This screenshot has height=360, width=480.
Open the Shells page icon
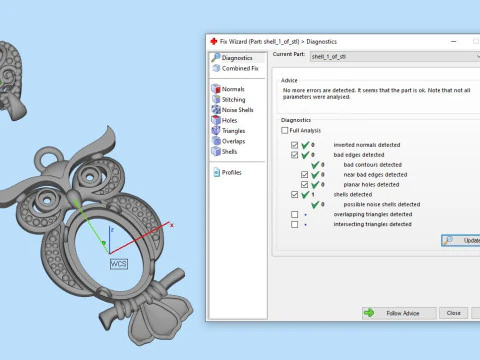tap(216, 151)
